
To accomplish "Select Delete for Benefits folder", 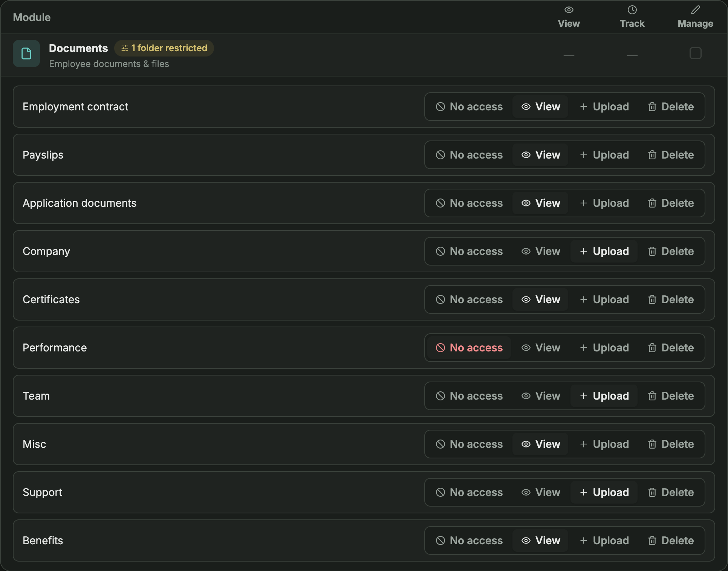I will 671,540.
